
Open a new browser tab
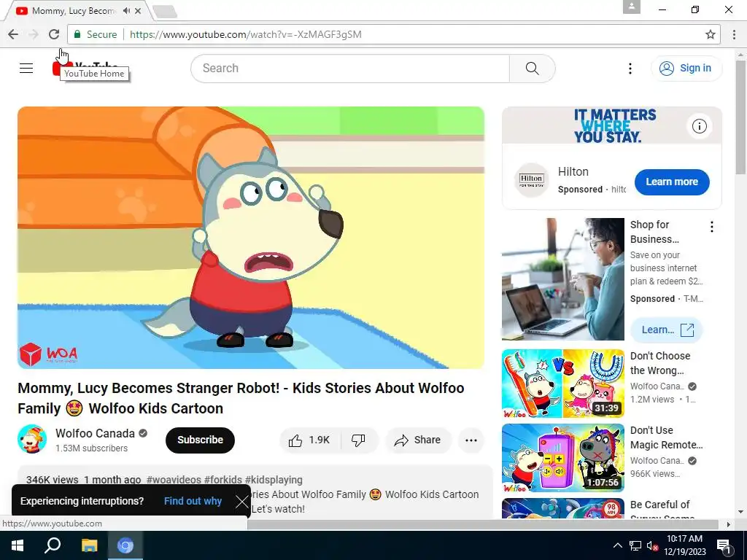165,12
